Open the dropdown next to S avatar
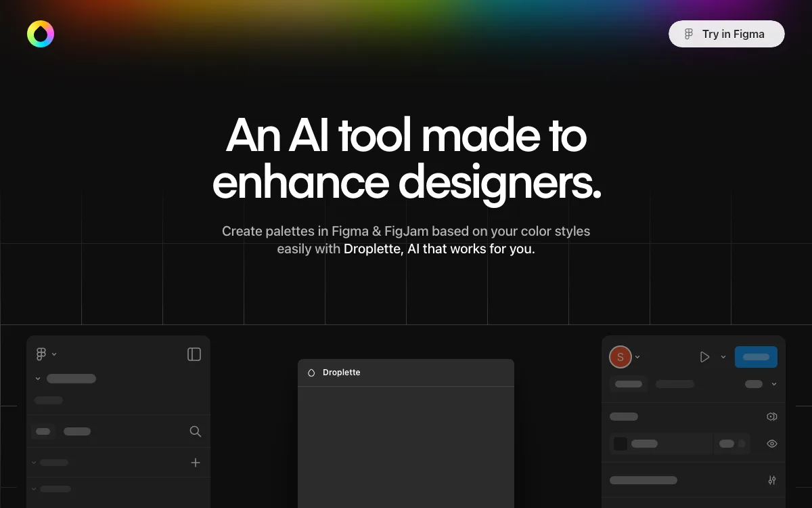Image resolution: width=812 pixels, height=508 pixels. [637, 357]
